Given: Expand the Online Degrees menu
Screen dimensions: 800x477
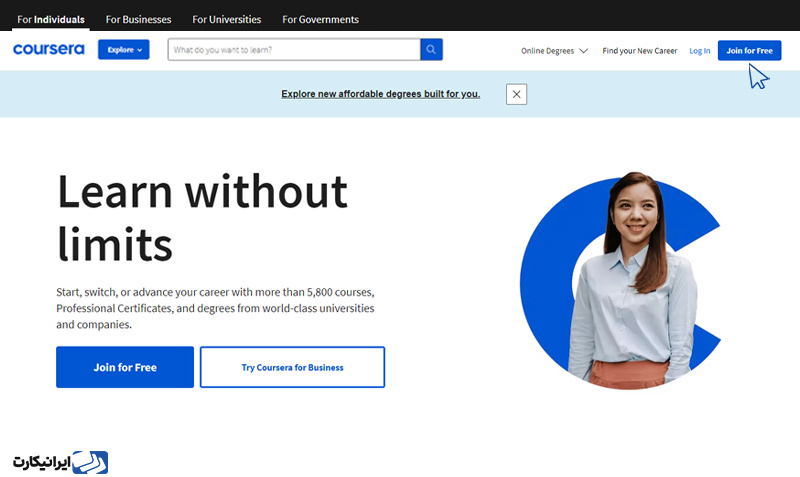Looking at the screenshot, I should click(x=554, y=51).
